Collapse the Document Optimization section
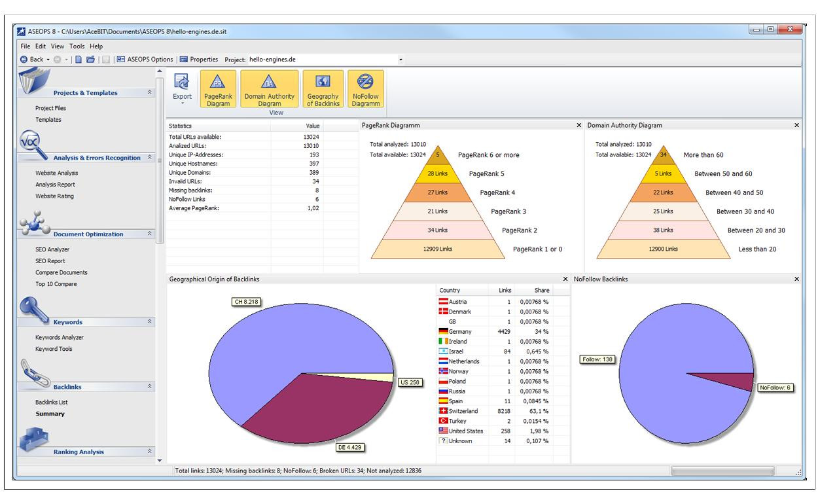The image size is (818, 504). pos(150,234)
